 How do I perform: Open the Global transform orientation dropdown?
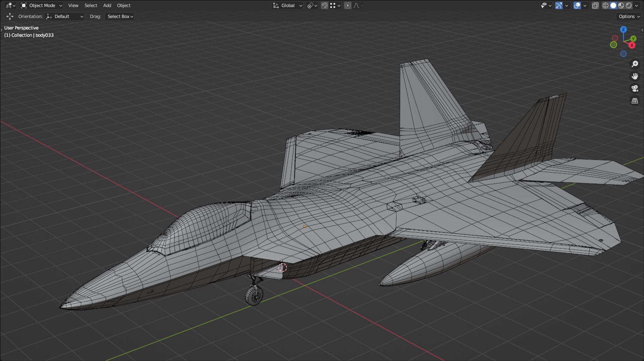(287, 5)
